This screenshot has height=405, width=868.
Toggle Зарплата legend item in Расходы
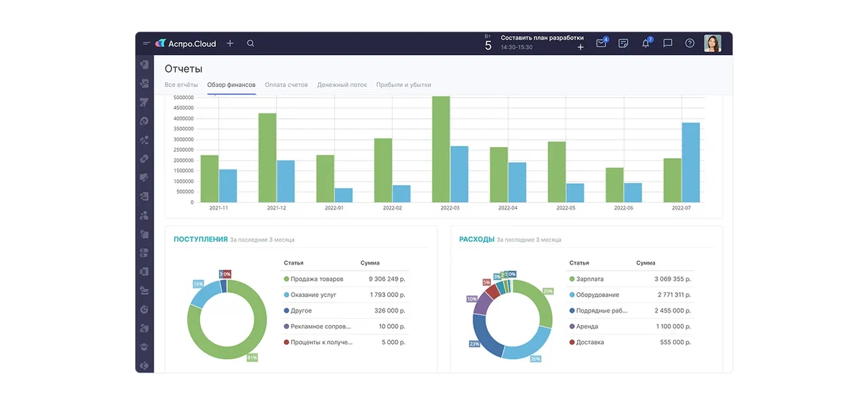(x=589, y=279)
